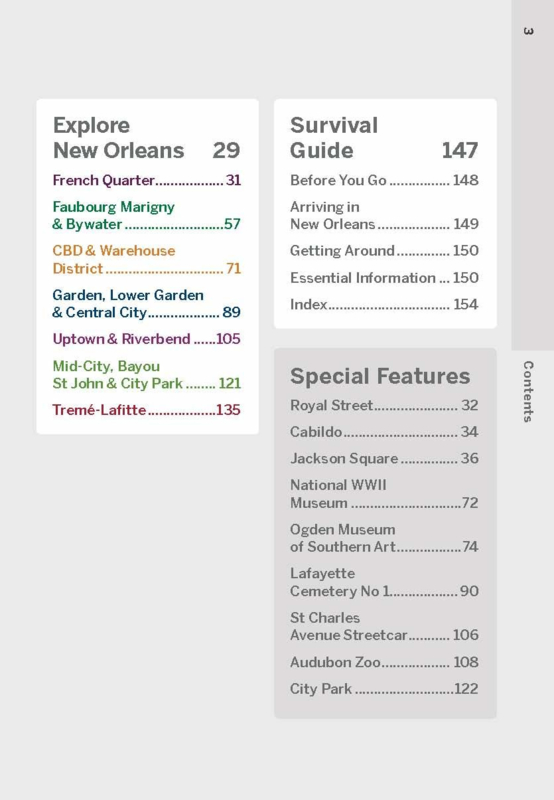Screen dimensions: 554x800
Task: Open the Getting Around entry
Action: pos(384,251)
